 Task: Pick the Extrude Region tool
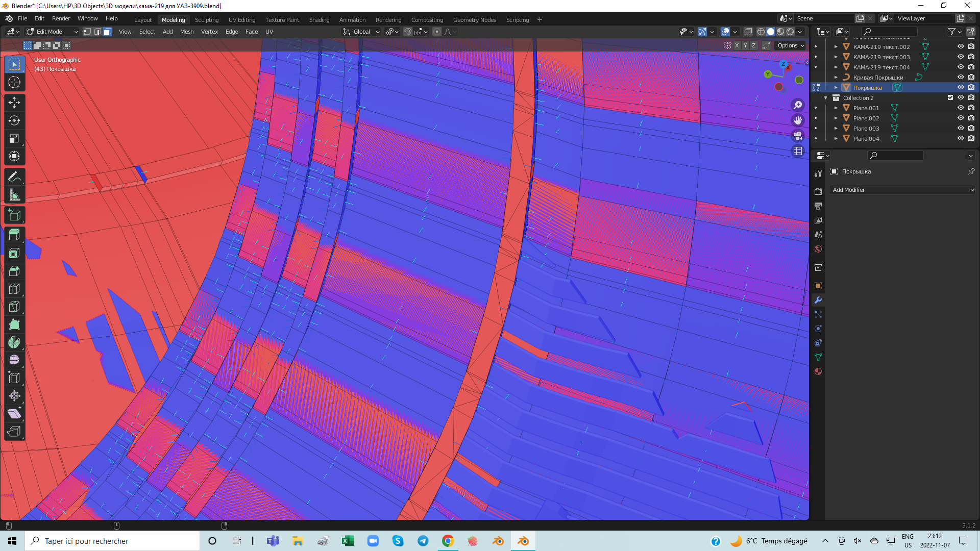click(x=14, y=235)
